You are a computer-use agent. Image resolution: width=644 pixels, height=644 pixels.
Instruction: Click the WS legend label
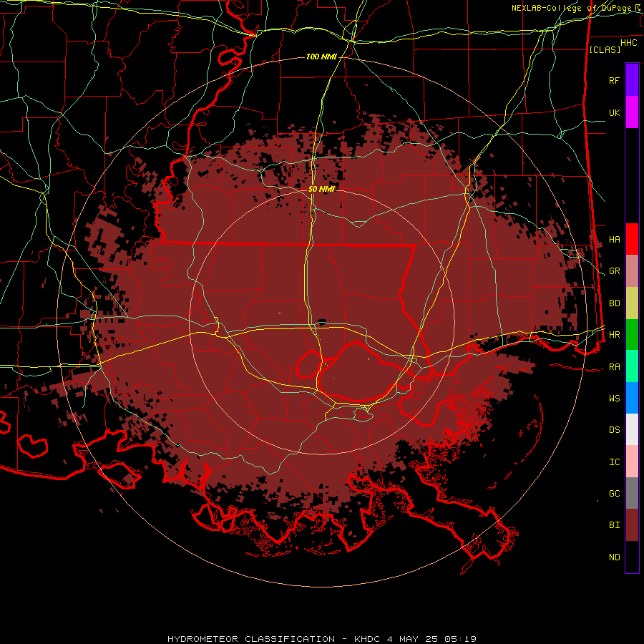[615, 398]
